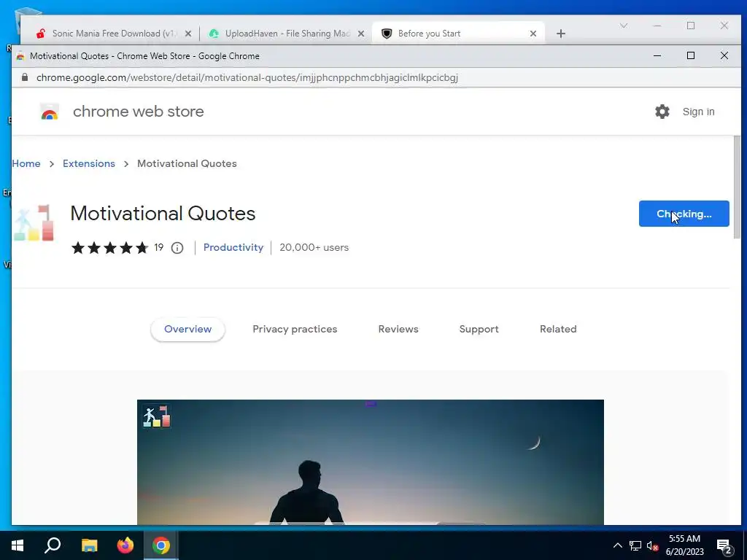Maximize the Chrome Web Store popup window
This screenshot has height=560, width=747.
point(691,55)
